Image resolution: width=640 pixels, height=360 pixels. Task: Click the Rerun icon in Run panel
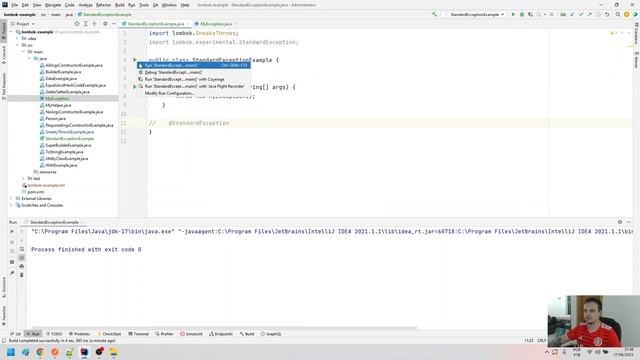click(12, 231)
